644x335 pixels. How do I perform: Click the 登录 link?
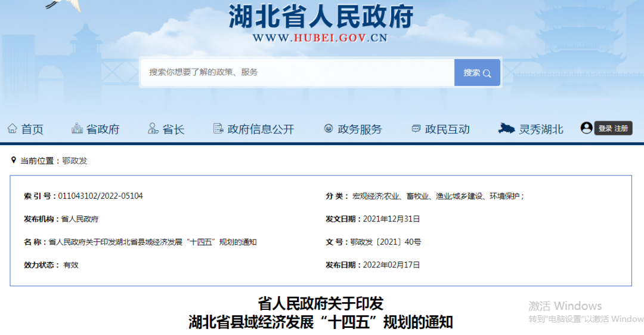(605, 128)
